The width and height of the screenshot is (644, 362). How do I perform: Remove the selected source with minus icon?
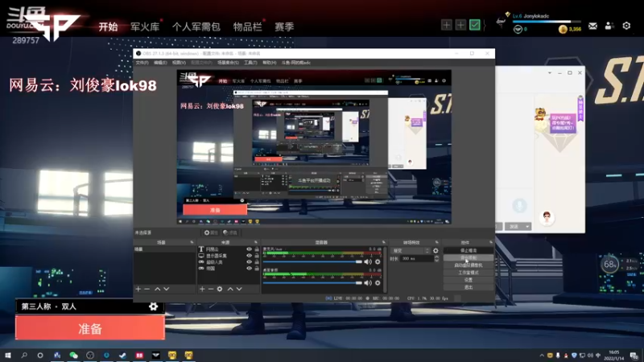pos(211,289)
